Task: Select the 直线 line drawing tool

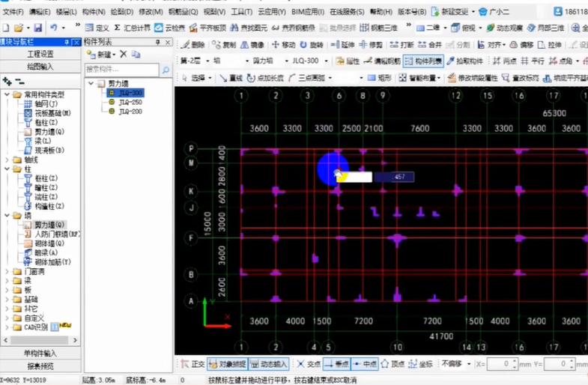Action: [231, 78]
